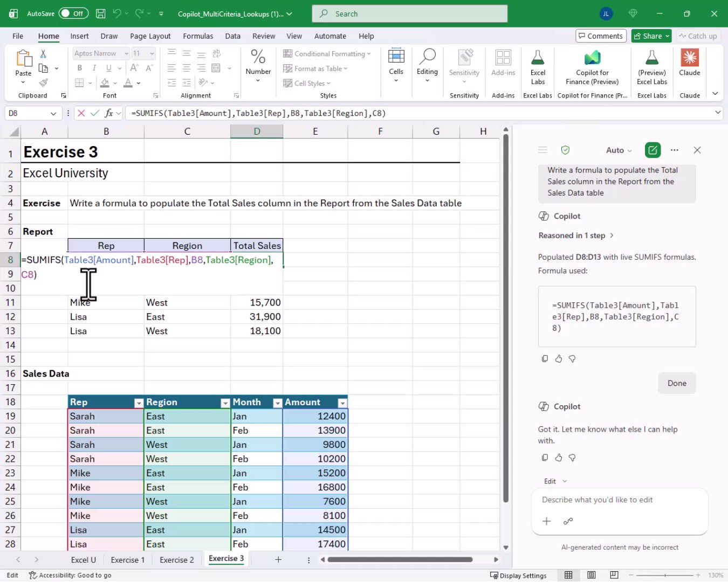Expand Conditional Formatting menu

coord(327,54)
